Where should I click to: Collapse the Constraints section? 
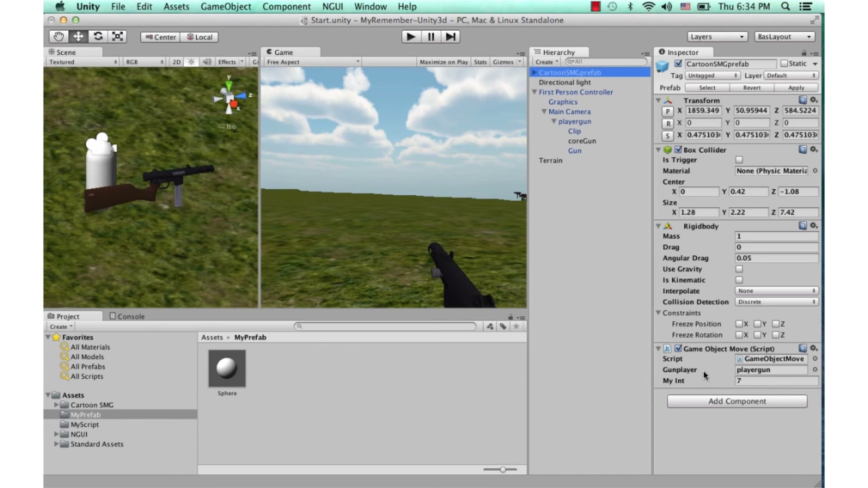pos(658,313)
